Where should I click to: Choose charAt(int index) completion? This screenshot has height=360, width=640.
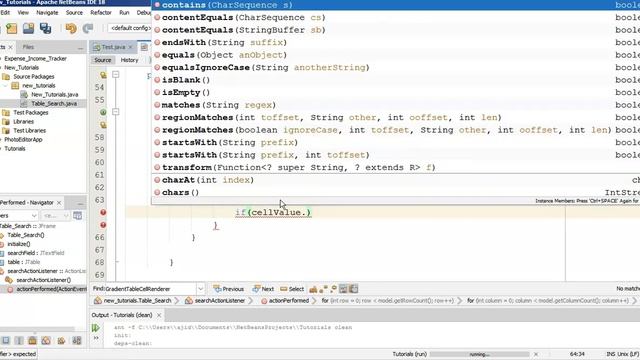(396, 180)
